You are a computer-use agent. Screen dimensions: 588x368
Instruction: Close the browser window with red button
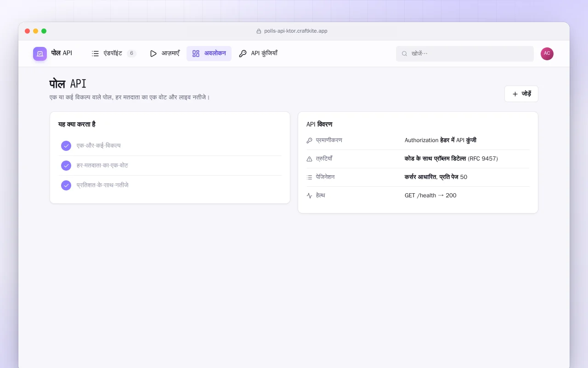click(28, 31)
